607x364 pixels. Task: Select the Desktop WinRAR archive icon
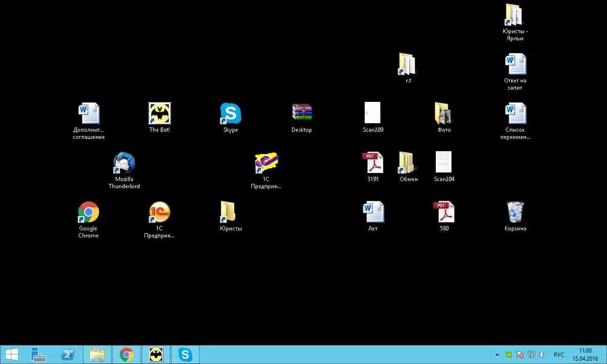[302, 113]
